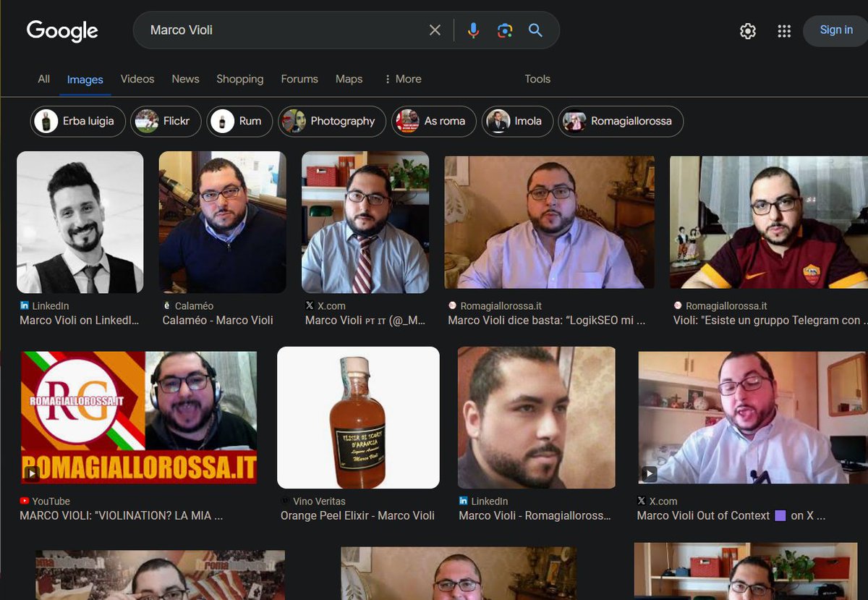This screenshot has height=600, width=868.
Task: Open the Maps tab
Action: pyautogui.click(x=349, y=79)
